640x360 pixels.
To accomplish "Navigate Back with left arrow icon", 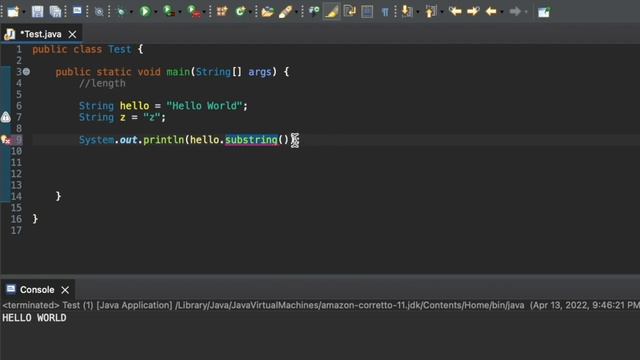I will pos(491,11).
